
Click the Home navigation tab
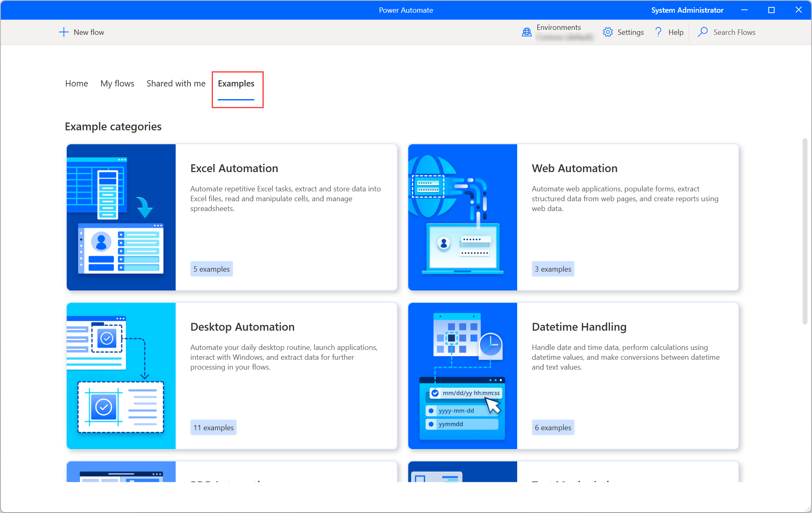[x=76, y=83]
